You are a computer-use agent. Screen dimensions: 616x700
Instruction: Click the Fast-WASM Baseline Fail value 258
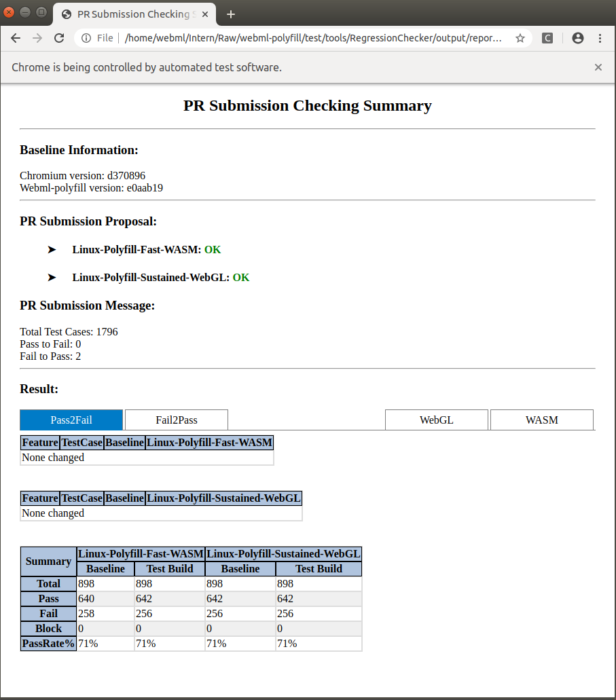(105, 614)
